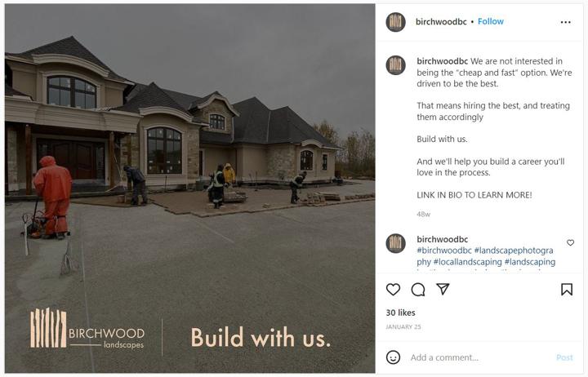Click birchwoodbc profile avatar in header

(x=395, y=22)
